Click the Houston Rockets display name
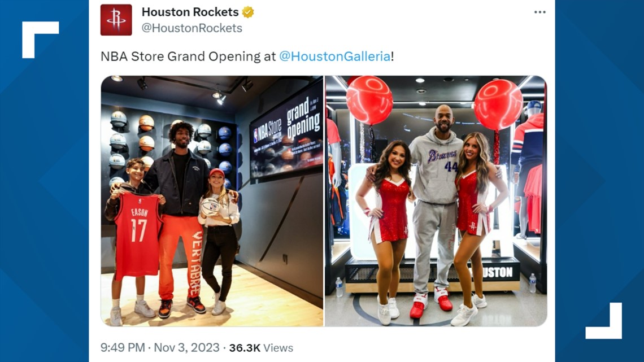The height and width of the screenshot is (362, 644). 190,12
